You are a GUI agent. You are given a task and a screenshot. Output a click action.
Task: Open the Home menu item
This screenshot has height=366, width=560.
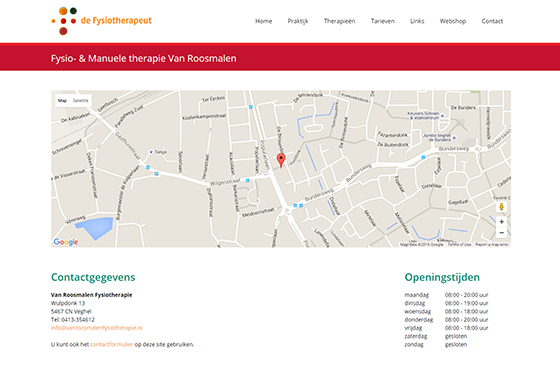pos(264,21)
